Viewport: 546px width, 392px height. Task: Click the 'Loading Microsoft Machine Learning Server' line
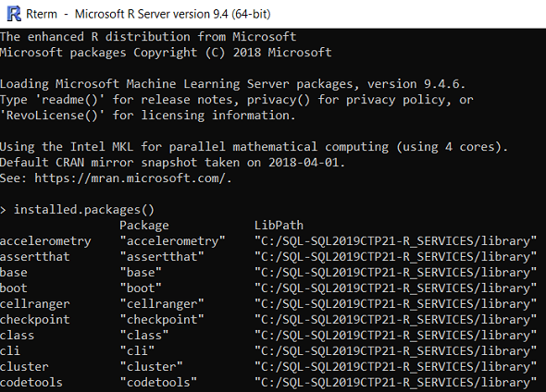click(x=232, y=84)
